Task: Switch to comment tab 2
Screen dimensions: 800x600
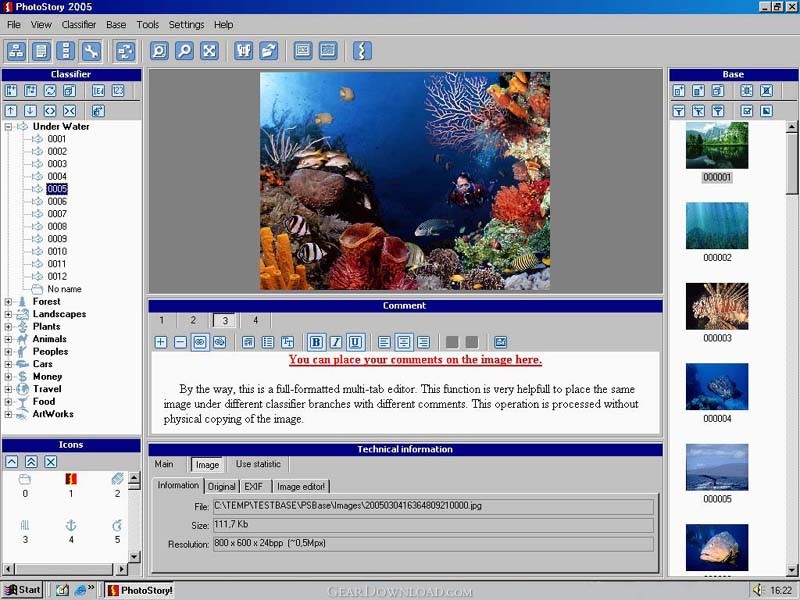Action: 193,320
